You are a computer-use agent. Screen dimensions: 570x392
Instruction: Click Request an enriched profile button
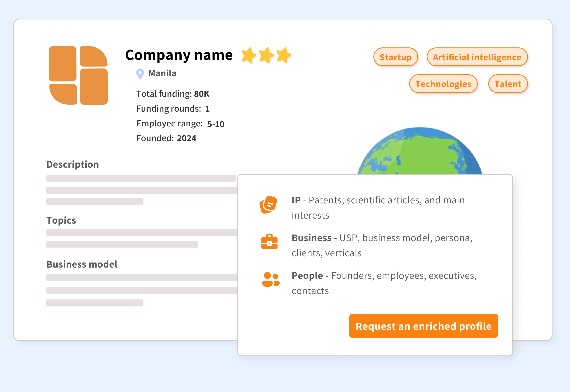click(x=423, y=326)
